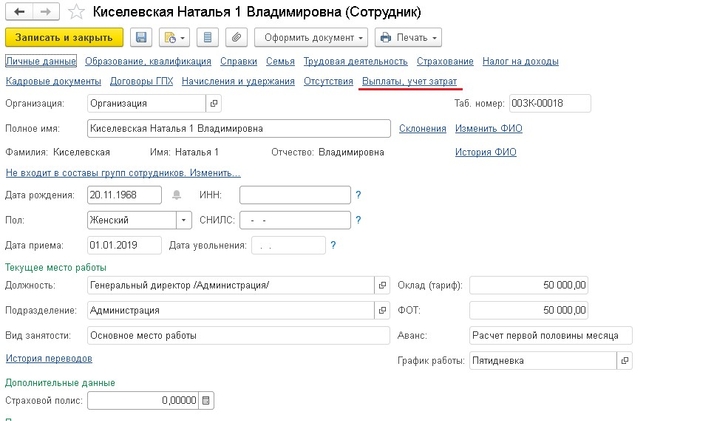Screen dimensions: 714x421
Task: Add employee card to favorites star
Action: (75, 13)
